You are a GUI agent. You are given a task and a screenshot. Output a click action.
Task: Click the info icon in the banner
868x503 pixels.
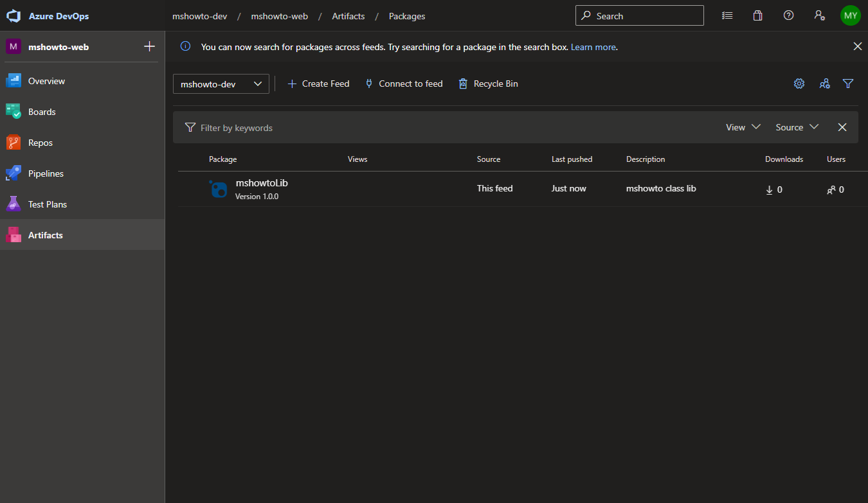(x=186, y=46)
